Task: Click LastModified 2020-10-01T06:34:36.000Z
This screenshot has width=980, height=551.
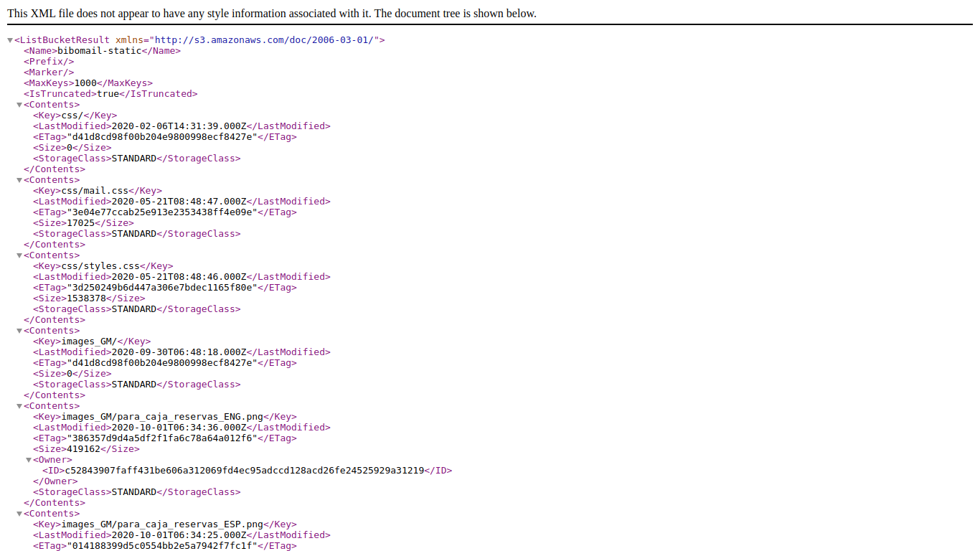Action: click(182, 428)
